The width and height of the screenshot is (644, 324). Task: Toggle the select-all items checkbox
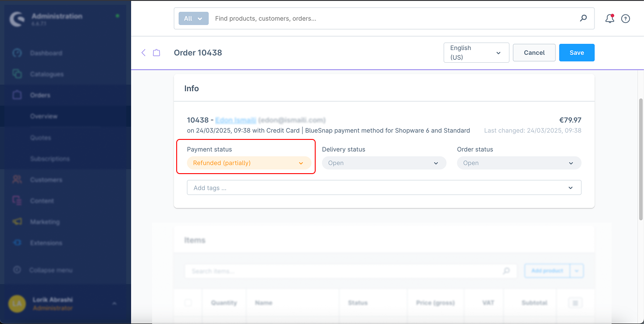point(188,303)
